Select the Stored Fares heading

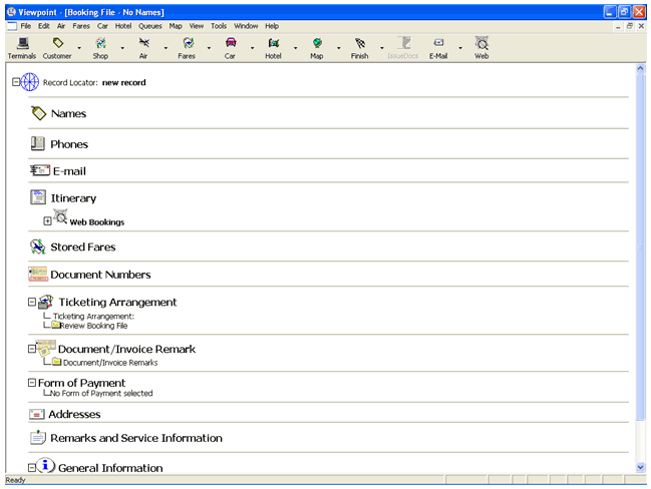[x=83, y=247]
